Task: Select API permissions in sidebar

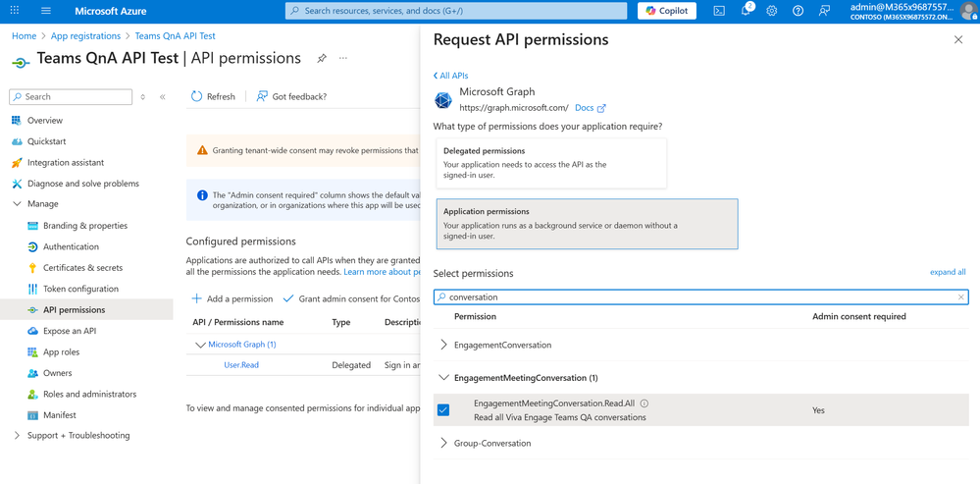Action: tap(87, 309)
